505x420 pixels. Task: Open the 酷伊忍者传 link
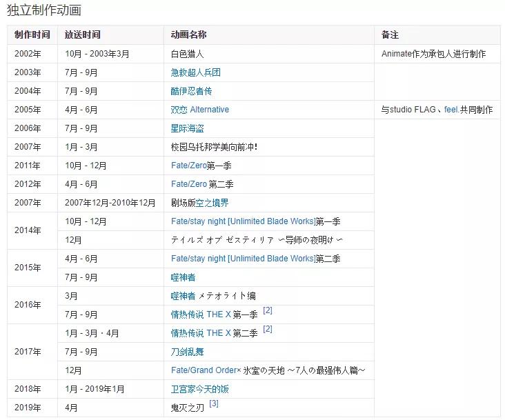(x=191, y=91)
